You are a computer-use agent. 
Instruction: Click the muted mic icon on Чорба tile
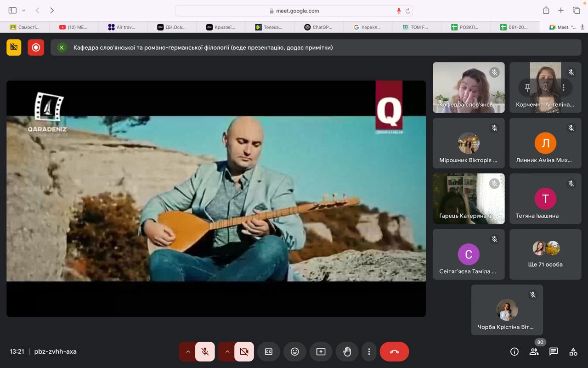click(x=533, y=295)
